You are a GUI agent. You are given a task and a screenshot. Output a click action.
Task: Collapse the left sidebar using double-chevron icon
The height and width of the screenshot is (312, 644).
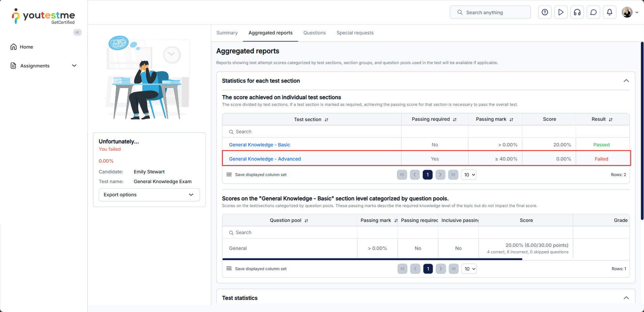coord(78,32)
